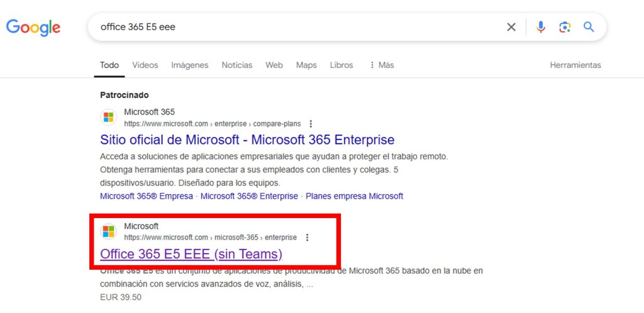The image size is (644, 313).
Task: Open Office 365 E5 EEE (sin Teams) link
Action: click(191, 254)
